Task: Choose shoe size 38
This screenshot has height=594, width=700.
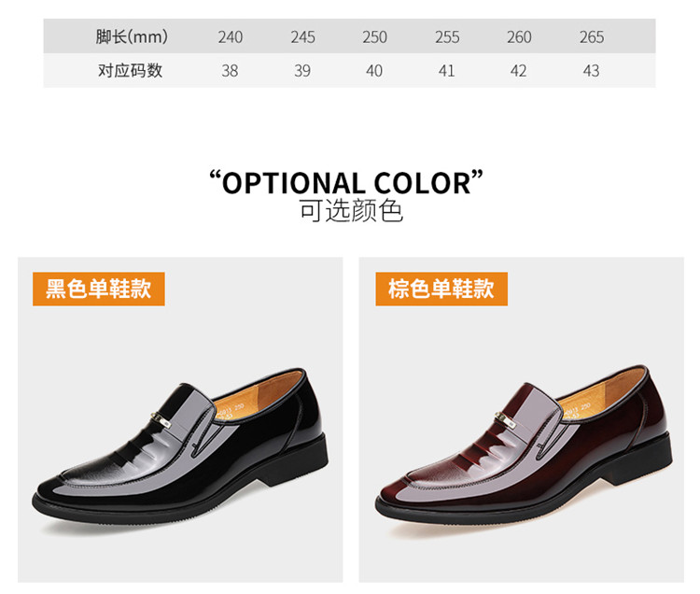Action: click(x=230, y=71)
